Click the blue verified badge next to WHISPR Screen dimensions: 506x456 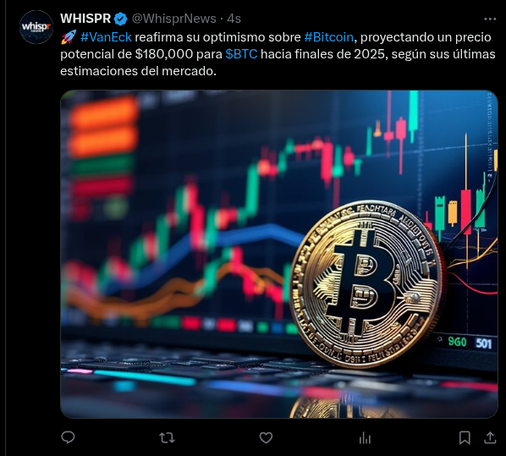click(121, 19)
